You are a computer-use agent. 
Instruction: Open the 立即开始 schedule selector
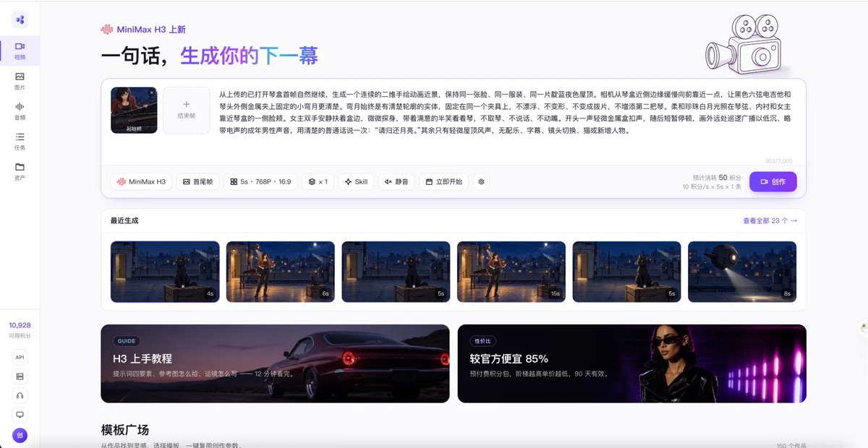coord(444,181)
